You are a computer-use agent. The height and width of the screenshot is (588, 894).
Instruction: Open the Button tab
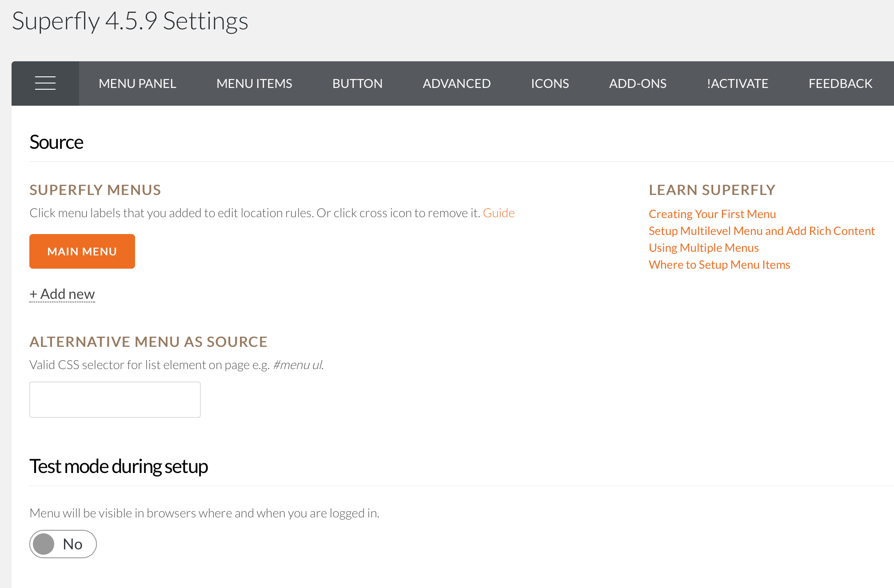[x=357, y=83]
